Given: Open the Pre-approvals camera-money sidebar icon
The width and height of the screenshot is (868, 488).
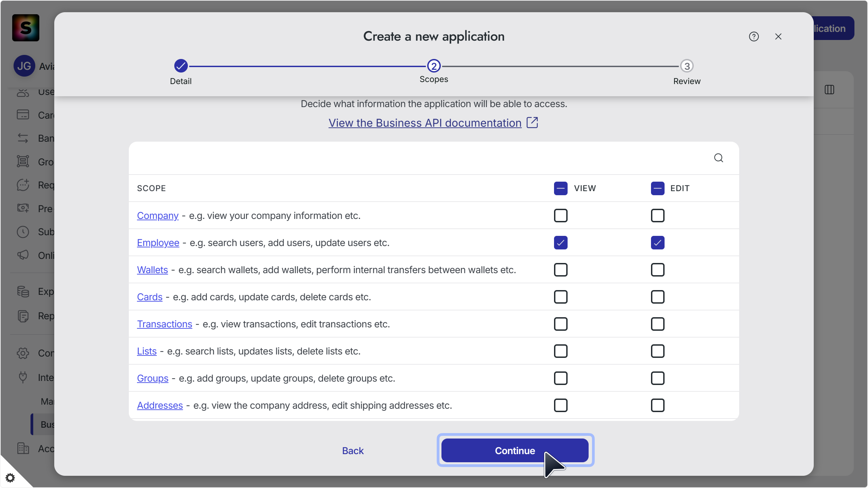Looking at the screenshot, I should point(23,208).
